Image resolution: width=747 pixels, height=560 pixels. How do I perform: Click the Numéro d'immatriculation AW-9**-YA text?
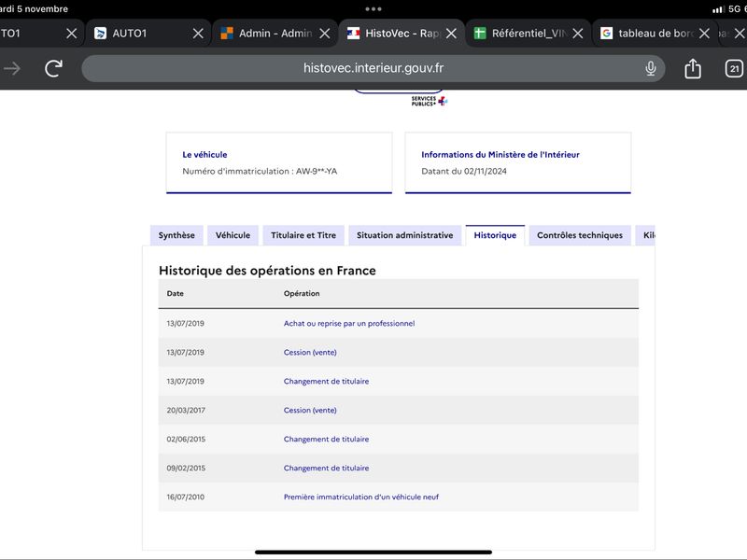[x=260, y=171]
